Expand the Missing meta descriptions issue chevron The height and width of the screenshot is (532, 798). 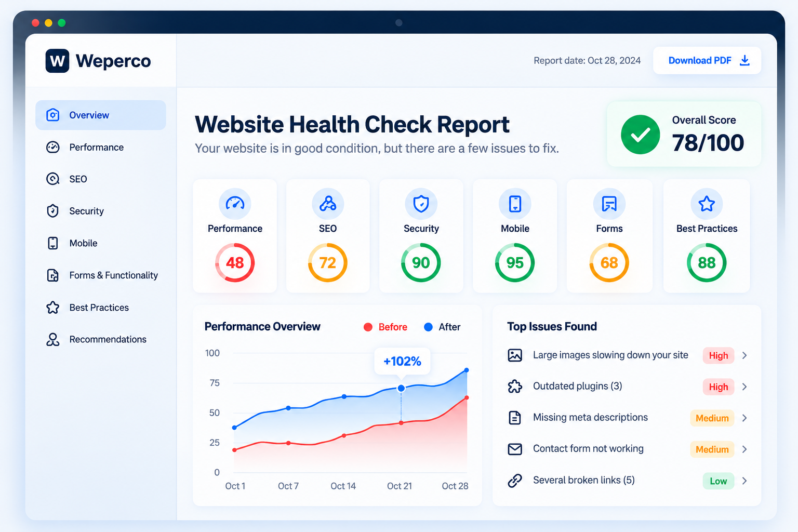point(744,418)
